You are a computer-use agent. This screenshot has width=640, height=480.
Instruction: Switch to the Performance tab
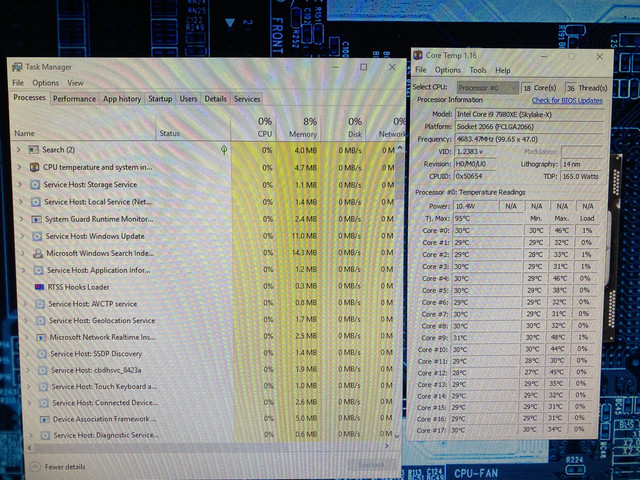[x=74, y=99]
